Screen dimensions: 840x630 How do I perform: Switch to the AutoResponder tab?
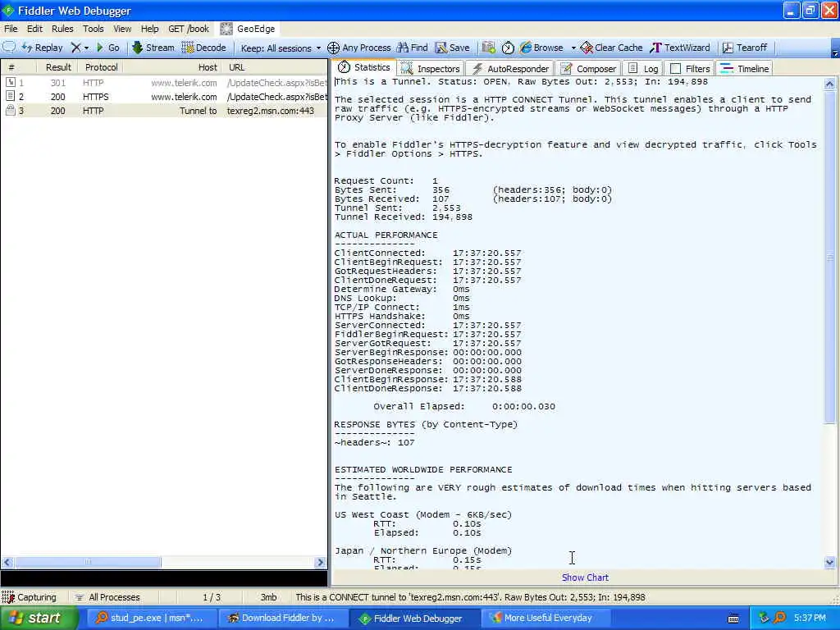click(x=510, y=69)
